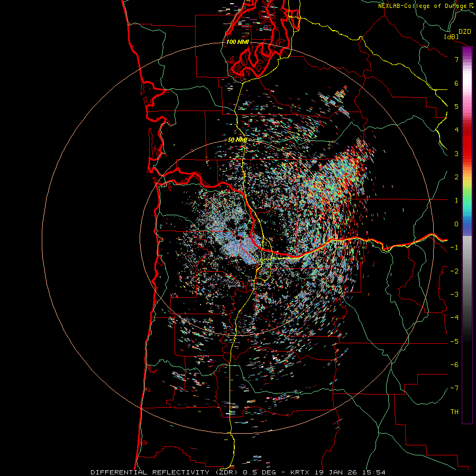Image resolution: width=476 pixels, height=476 pixels.
Task: Click the -4 value on the color scale
Action: (454, 318)
